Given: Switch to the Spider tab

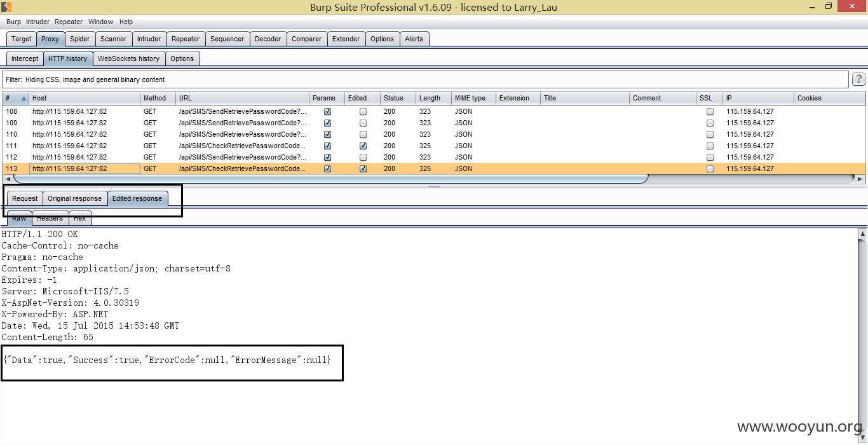Looking at the screenshot, I should coord(79,39).
